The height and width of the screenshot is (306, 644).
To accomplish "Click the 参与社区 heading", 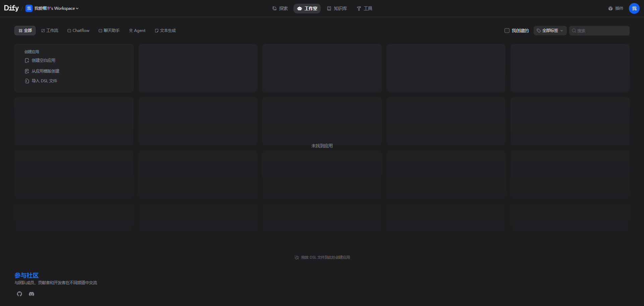I will [x=26, y=275].
